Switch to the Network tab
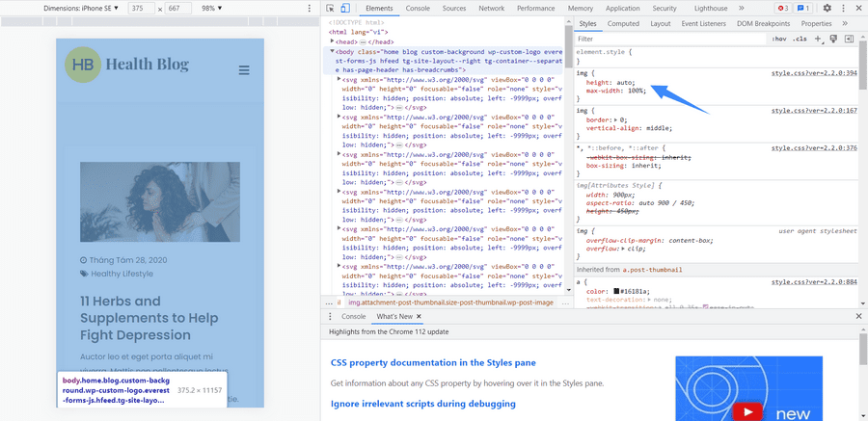The width and height of the screenshot is (868, 421). (492, 9)
